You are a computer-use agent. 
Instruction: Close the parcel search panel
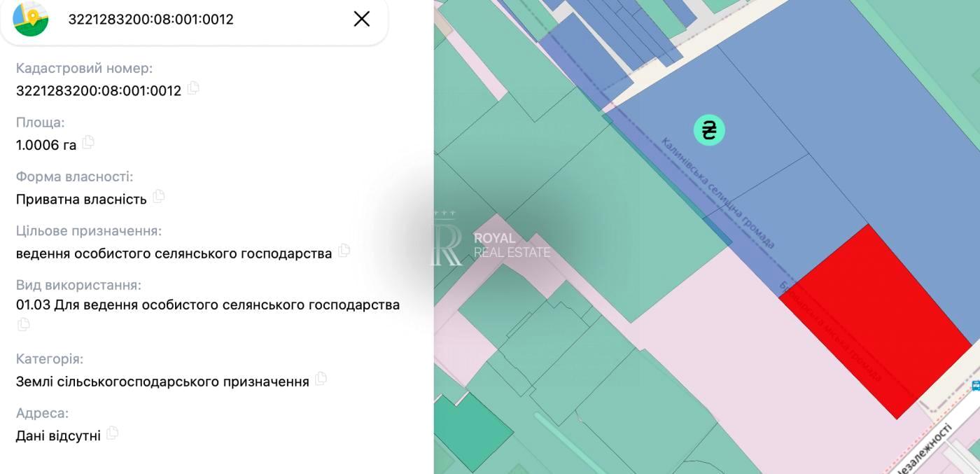[x=362, y=19]
